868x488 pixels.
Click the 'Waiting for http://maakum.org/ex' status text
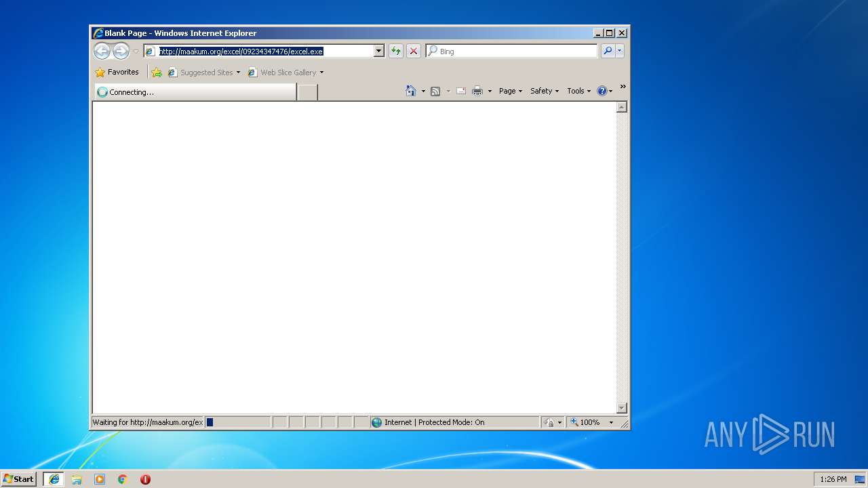148,422
